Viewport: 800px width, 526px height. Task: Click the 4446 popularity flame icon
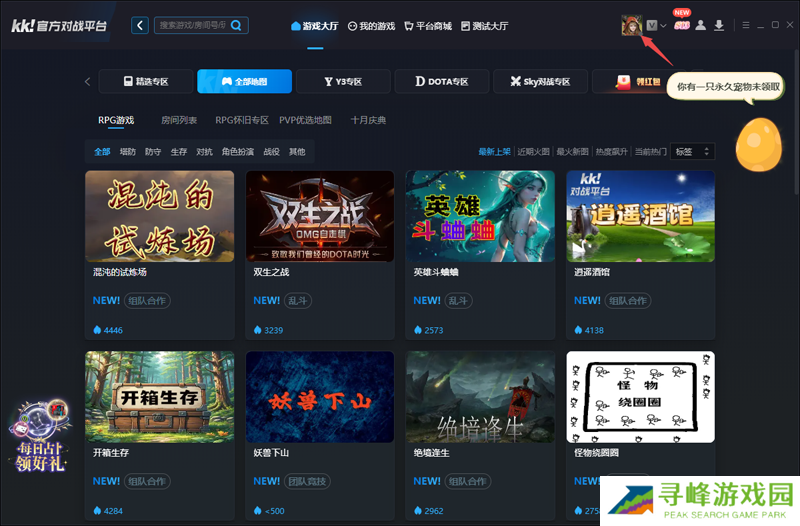[97, 330]
